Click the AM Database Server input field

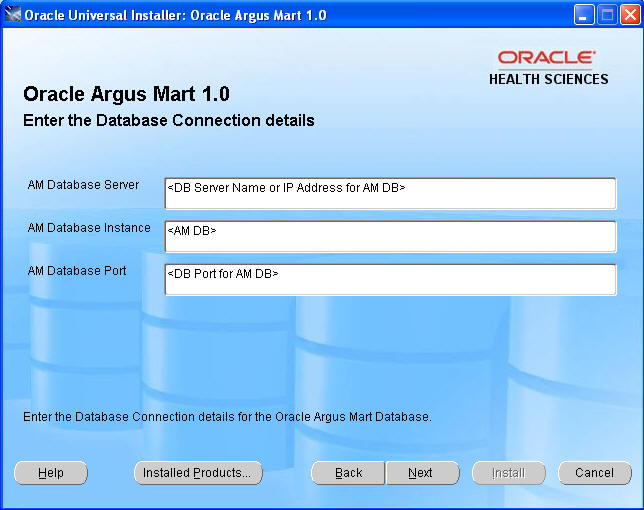(x=390, y=193)
